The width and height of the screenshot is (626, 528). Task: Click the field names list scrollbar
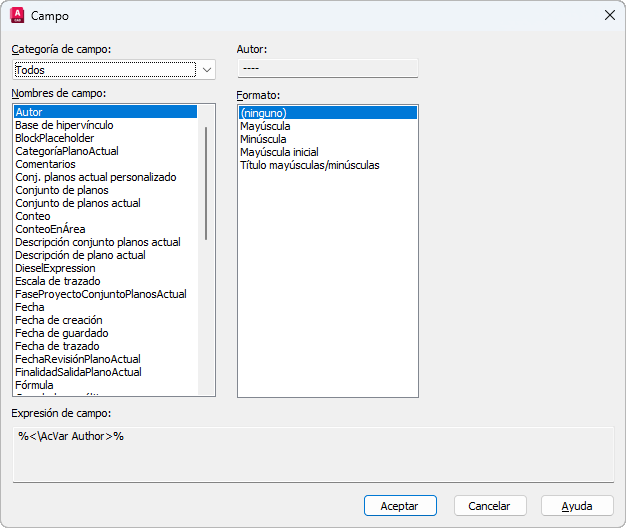[x=207, y=182]
